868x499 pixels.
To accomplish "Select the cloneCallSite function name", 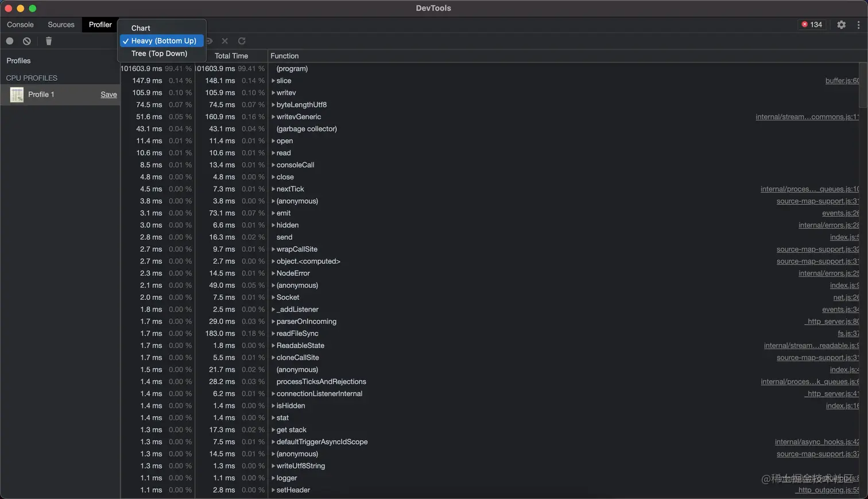I will 298,358.
